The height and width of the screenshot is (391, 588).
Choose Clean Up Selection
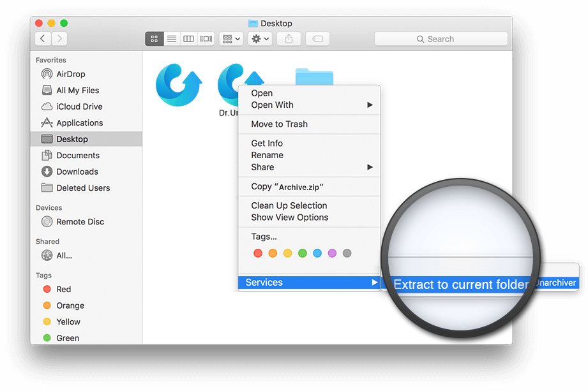(x=309, y=205)
